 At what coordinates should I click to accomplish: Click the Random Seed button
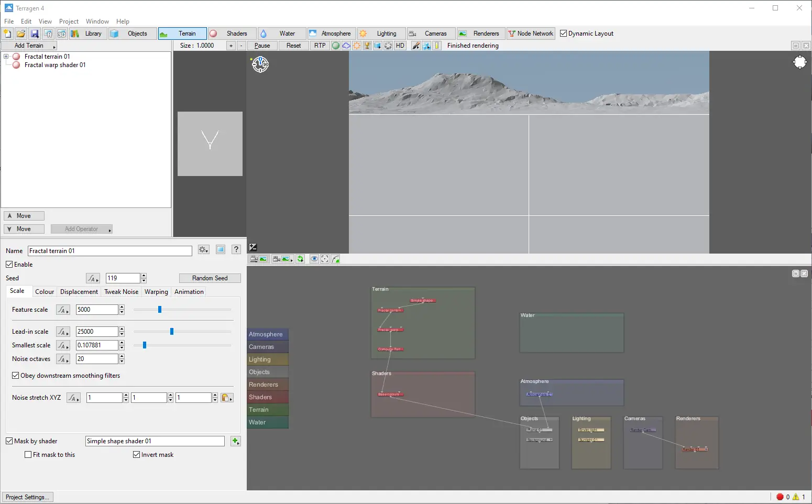[x=210, y=278]
